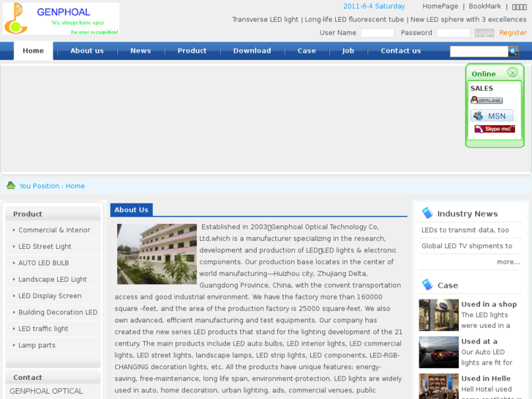This screenshot has height=399, width=532.
Task: Open the 'Used in a shop' case thumbnail
Action: [438, 315]
